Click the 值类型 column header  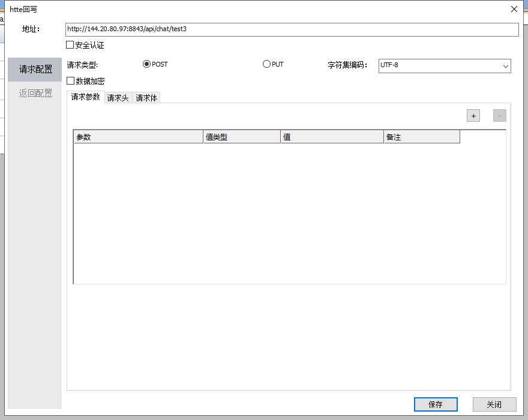click(242, 137)
